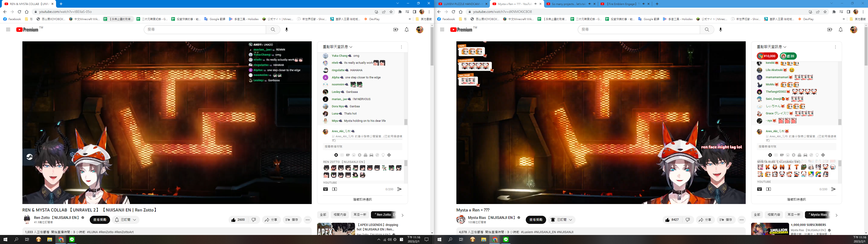
Task: Select 全部 chip in left window
Action: coord(323,215)
